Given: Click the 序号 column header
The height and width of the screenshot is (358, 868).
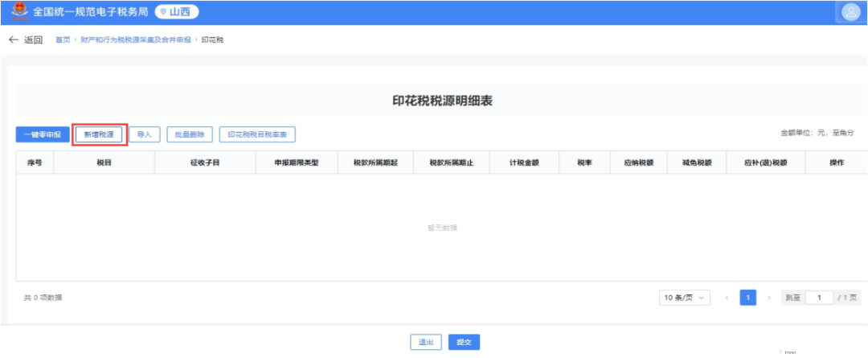Looking at the screenshot, I should (35, 163).
